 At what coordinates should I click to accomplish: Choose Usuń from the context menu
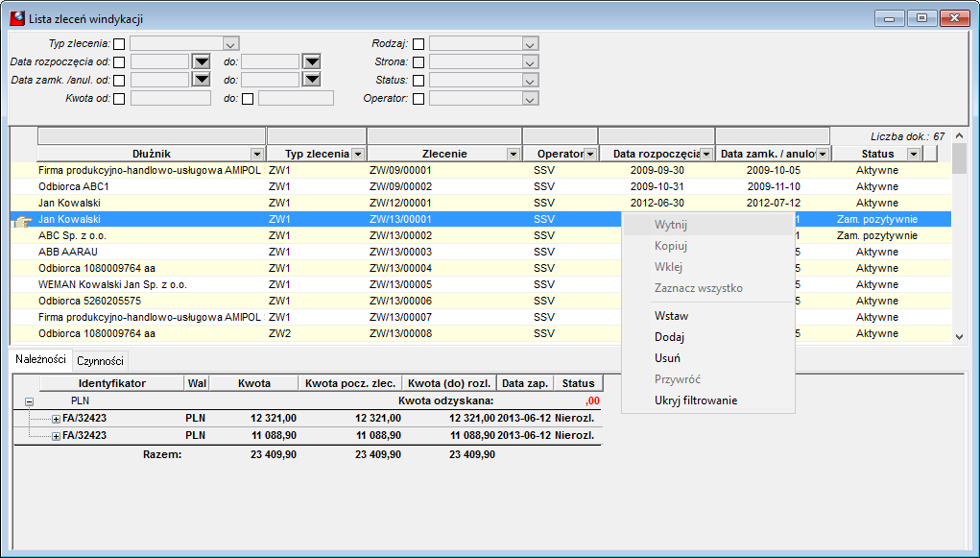click(x=708, y=358)
